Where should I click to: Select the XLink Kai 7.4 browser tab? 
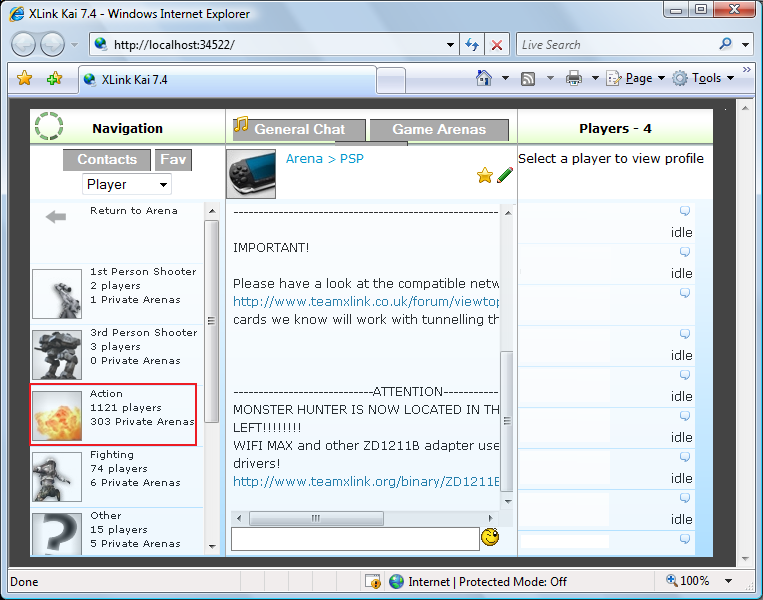[227, 80]
